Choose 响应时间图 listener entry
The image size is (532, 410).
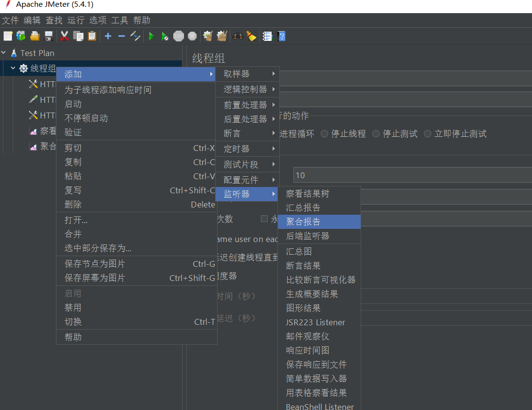319,350
